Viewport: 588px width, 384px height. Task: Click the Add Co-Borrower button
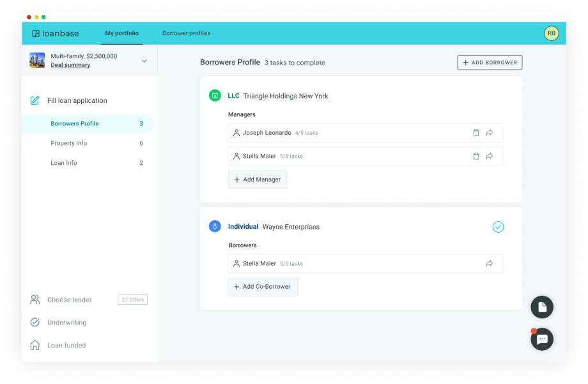[263, 287]
